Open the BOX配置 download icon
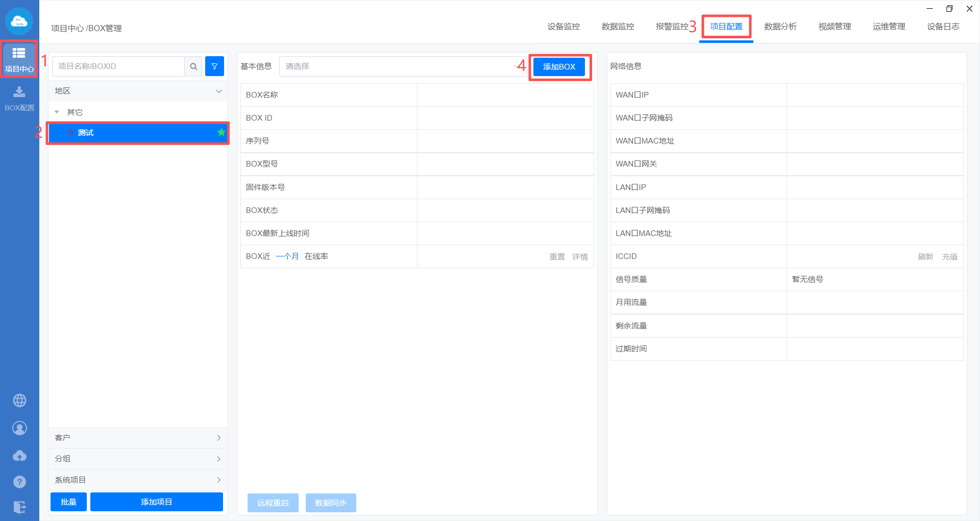The width and height of the screenshot is (980, 521). click(x=19, y=98)
